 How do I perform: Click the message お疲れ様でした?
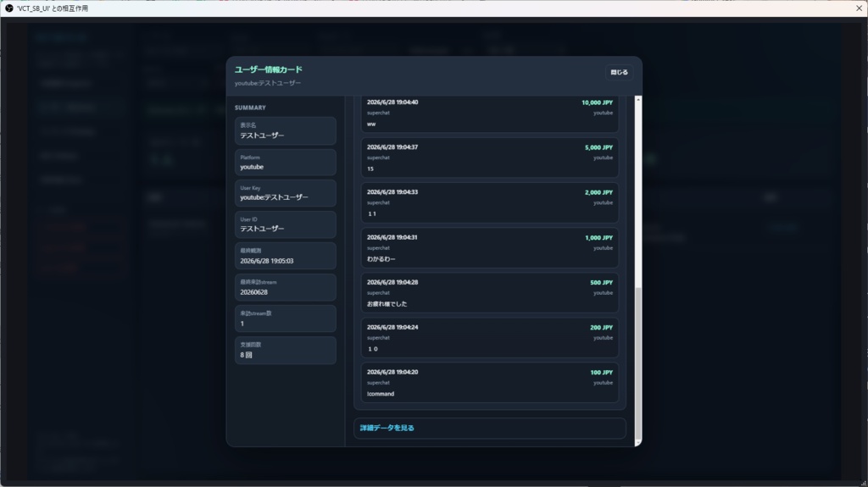click(387, 304)
